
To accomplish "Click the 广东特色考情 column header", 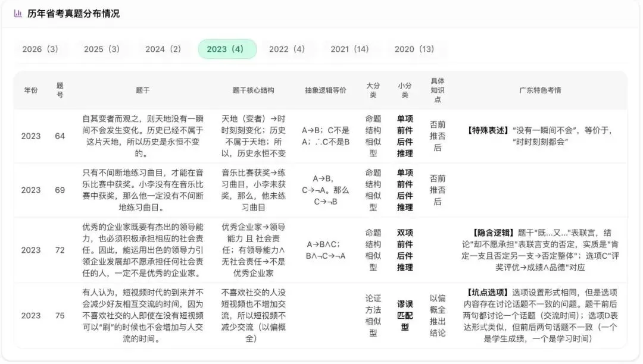I will tap(540, 90).
